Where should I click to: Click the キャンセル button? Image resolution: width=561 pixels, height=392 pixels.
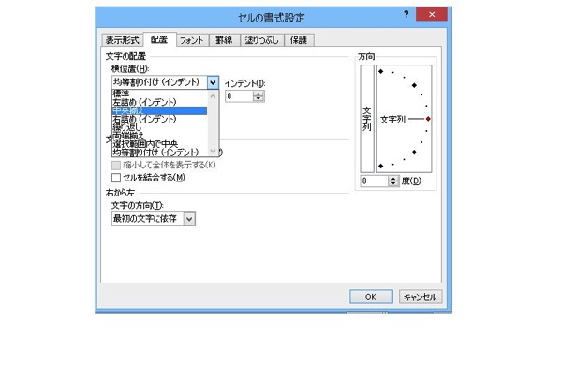421,297
